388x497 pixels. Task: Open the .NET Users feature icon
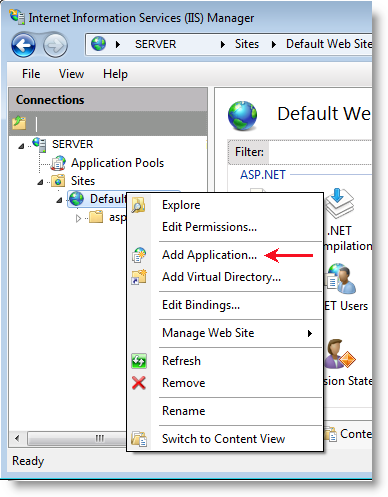click(340, 279)
